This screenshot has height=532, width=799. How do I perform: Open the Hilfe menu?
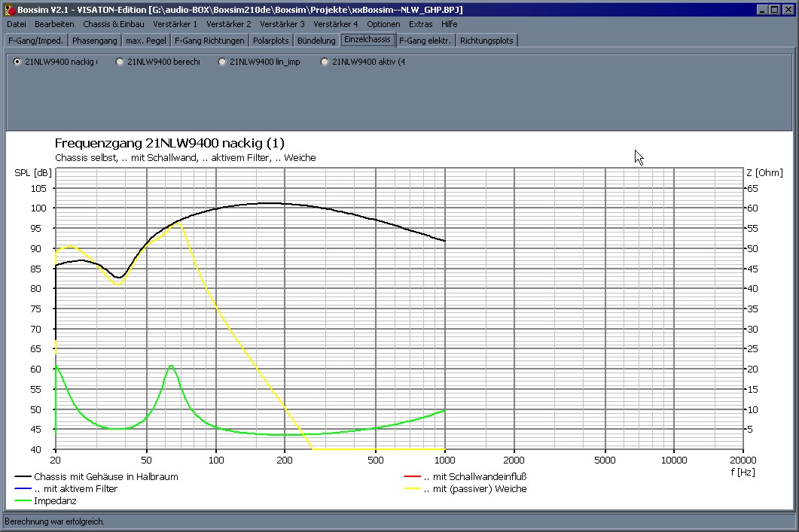pos(449,24)
